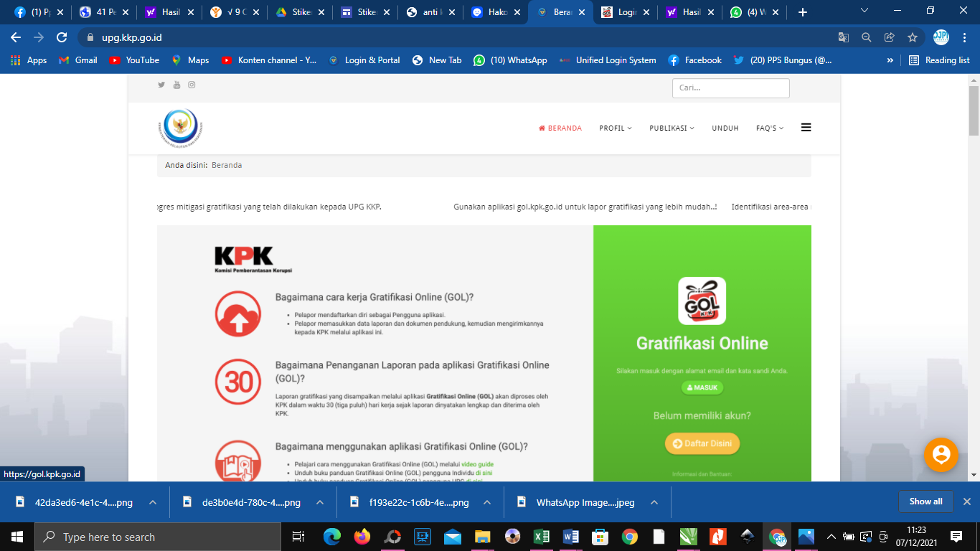Viewport: 980px width, 551px height.
Task: Click the GOL app gift box logo
Action: pos(702,301)
